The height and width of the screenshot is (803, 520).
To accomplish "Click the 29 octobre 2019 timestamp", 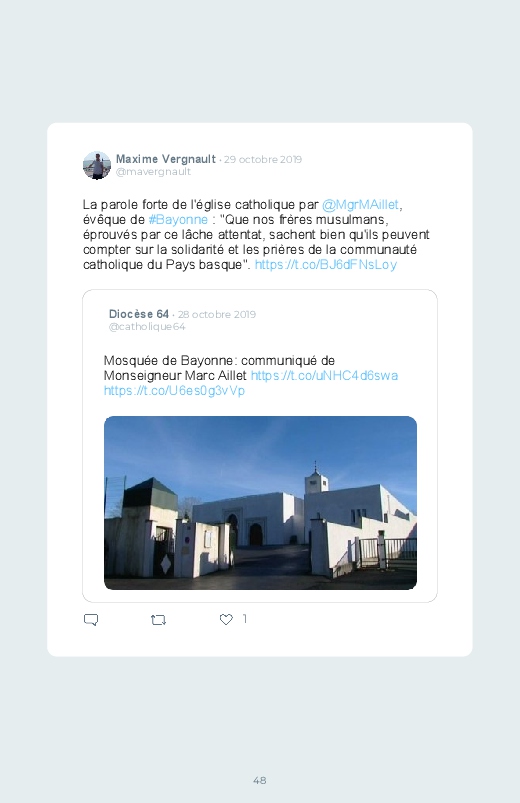I will [263, 159].
